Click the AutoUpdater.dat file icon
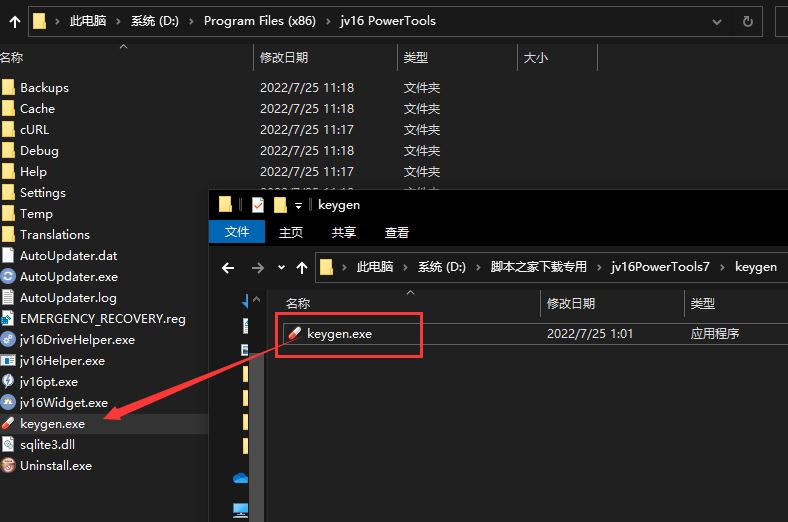788x522 pixels. click(8, 256)
